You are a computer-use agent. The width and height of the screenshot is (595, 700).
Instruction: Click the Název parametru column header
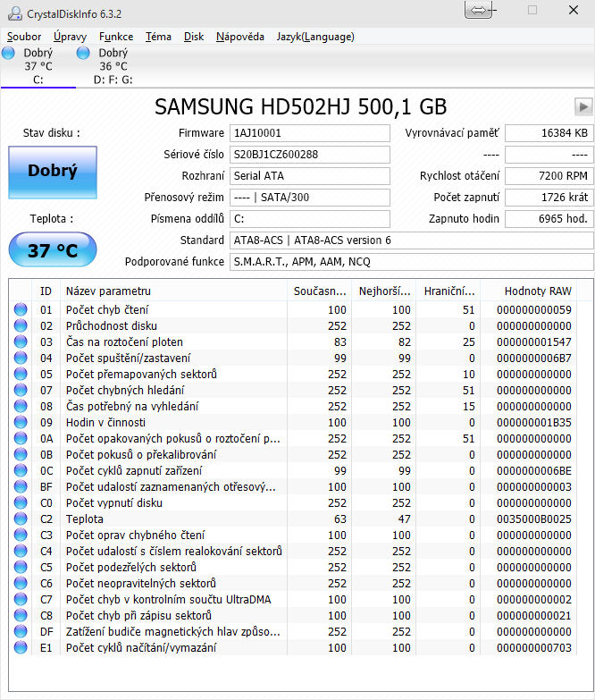click(x=107, y=291)
